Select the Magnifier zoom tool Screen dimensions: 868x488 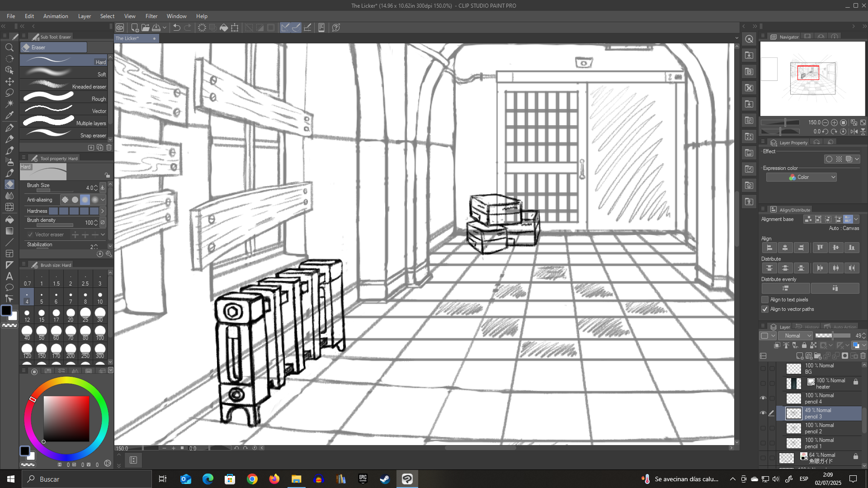[9, 47]
